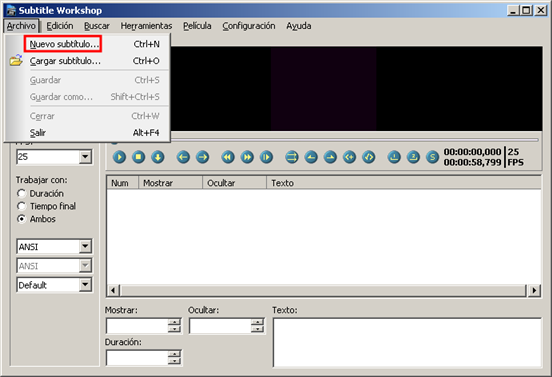The height and width of the screenshot is (377, 552).
Task: Click the Rewind double-left-arrow icon
Action: pyautogui.click(x=228, y=157)
